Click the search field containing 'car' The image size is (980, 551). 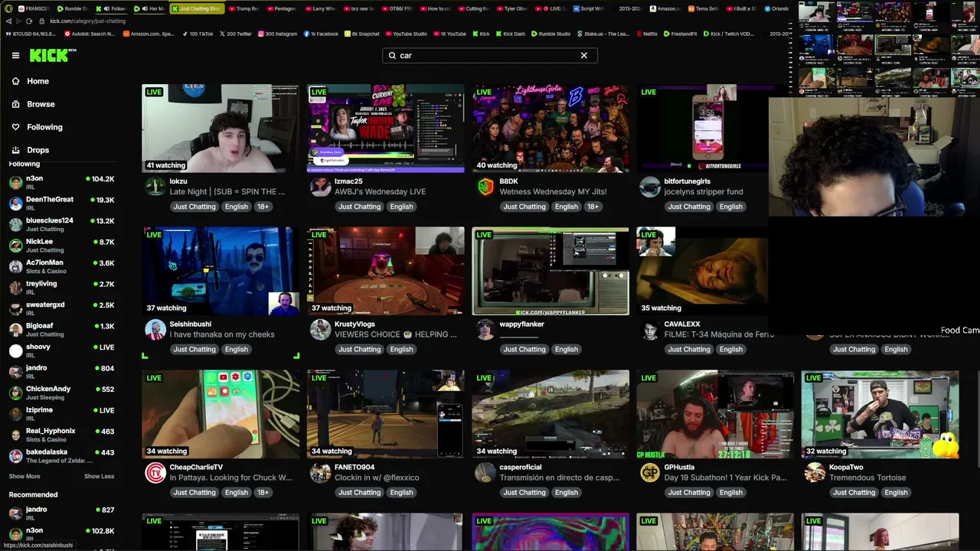490,55
